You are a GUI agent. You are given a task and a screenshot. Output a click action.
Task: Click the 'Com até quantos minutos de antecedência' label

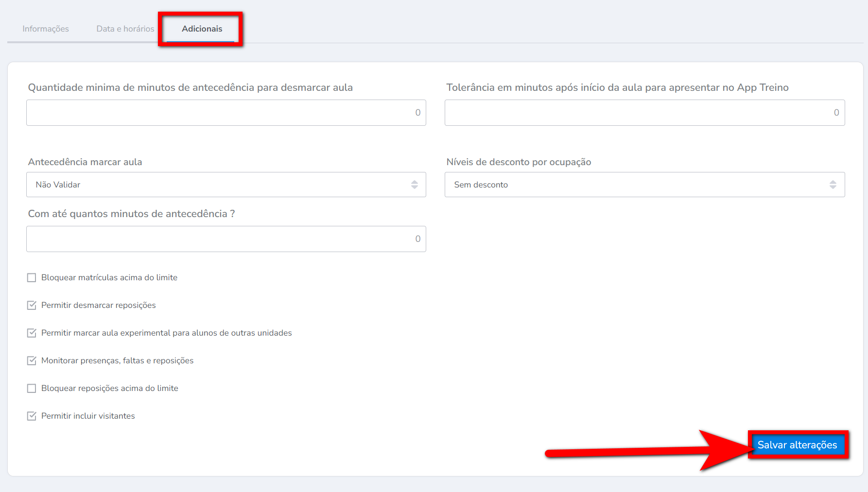(x=131, y=214)
